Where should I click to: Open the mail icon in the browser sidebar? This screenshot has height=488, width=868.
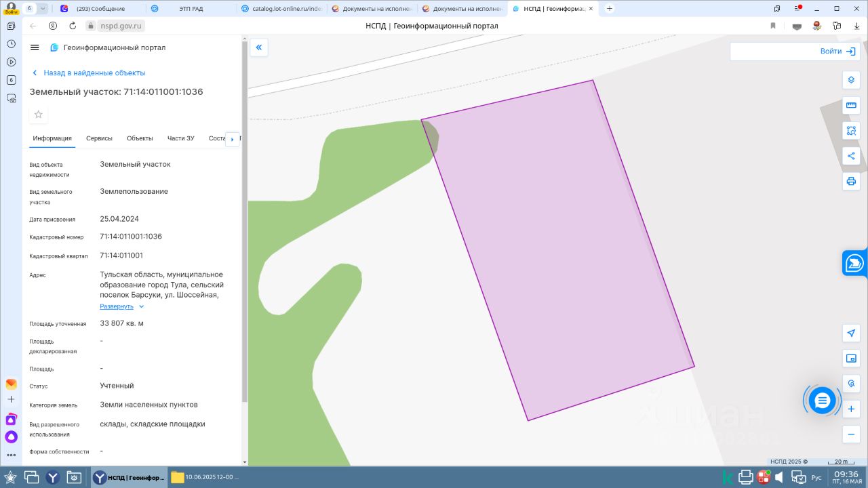click(x=11, y=384)
